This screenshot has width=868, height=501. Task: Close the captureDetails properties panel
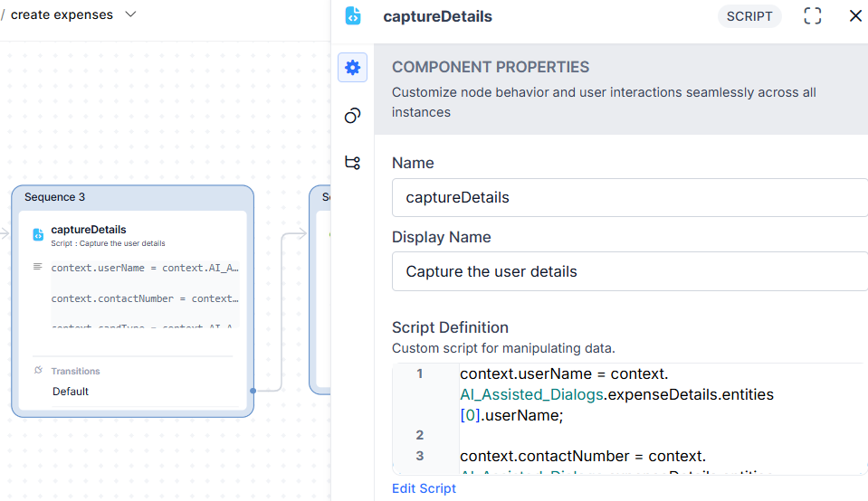[855, 16]
